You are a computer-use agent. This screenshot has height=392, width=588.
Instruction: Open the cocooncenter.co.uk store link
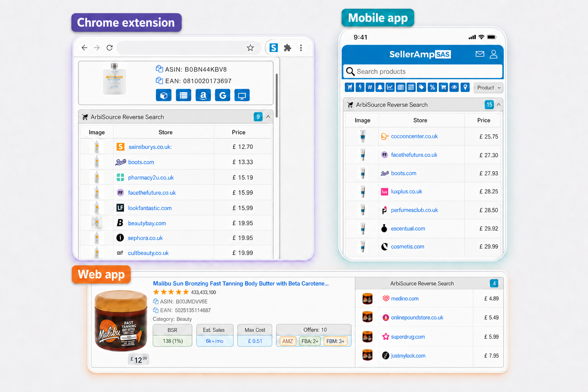pyautogui.click(x=414, y=136)
